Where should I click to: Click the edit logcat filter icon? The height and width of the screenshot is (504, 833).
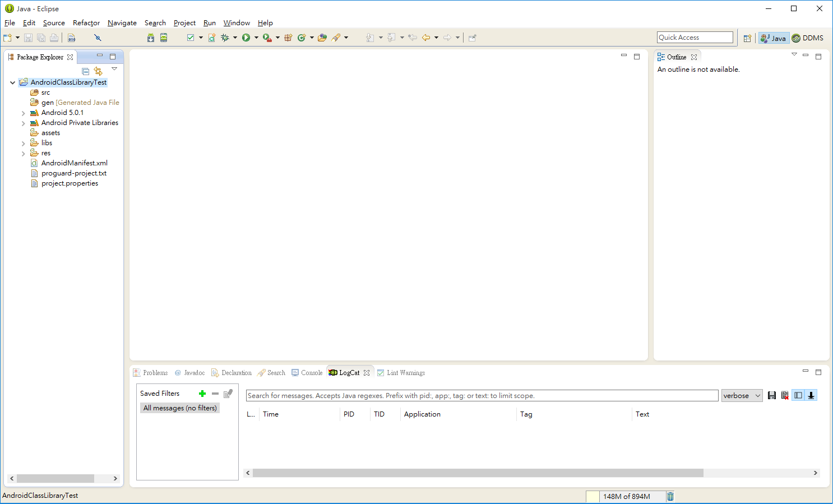(228, 394)
